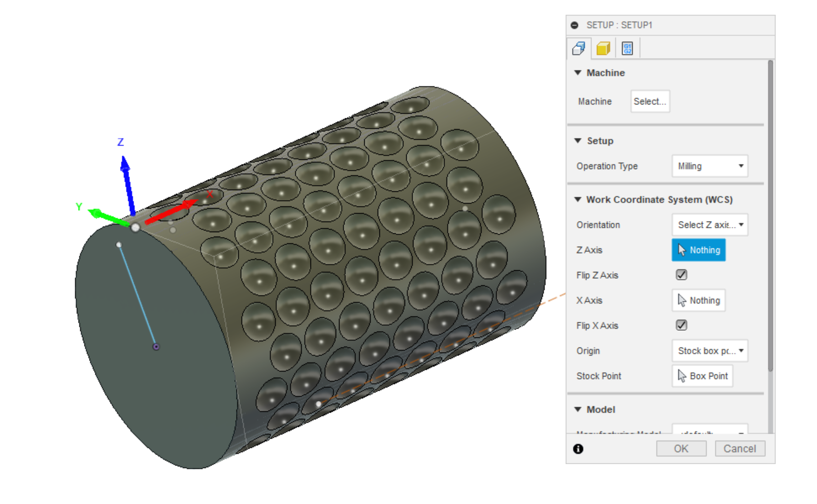This screenshot has height=504, width=817.
Task: Open the Orientation Select Z axis dropdown
Action: click(710, 225)
